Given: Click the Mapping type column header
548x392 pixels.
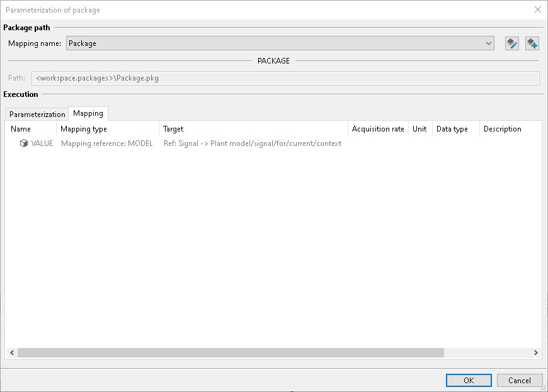Looking at the screenshot, I should [x=108, y=129].
